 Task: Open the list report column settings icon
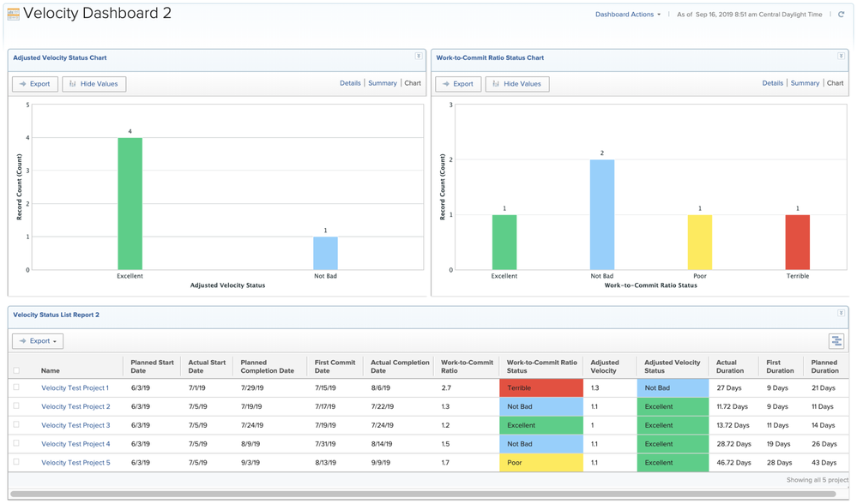836,341
